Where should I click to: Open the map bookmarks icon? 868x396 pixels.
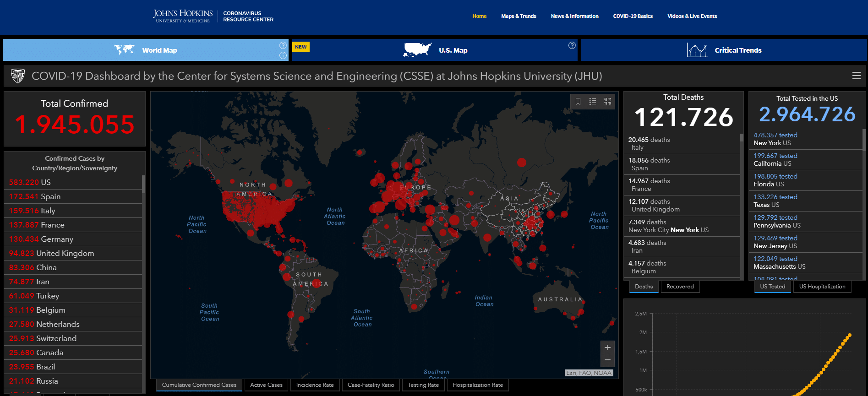[578, 102]
